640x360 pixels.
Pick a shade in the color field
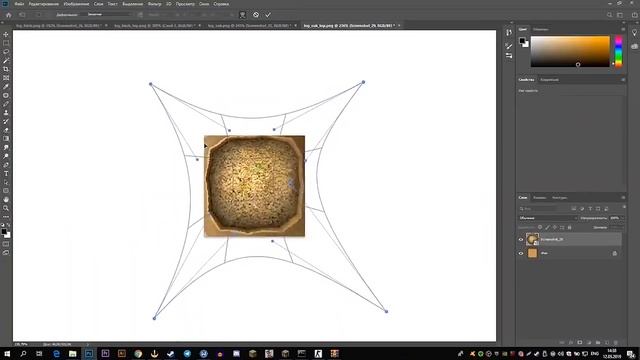tap(570, 51)
